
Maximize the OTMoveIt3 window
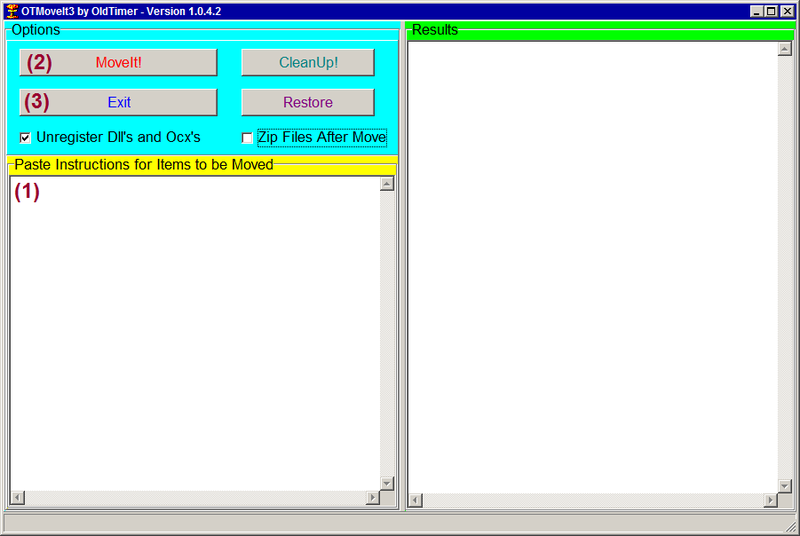[771, 11]
